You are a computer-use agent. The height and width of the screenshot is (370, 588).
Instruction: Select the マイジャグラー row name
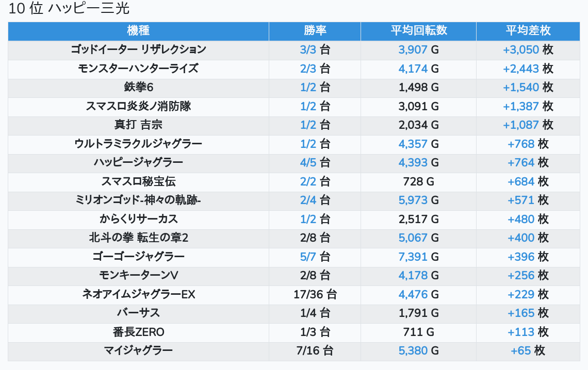pos(138,351)
